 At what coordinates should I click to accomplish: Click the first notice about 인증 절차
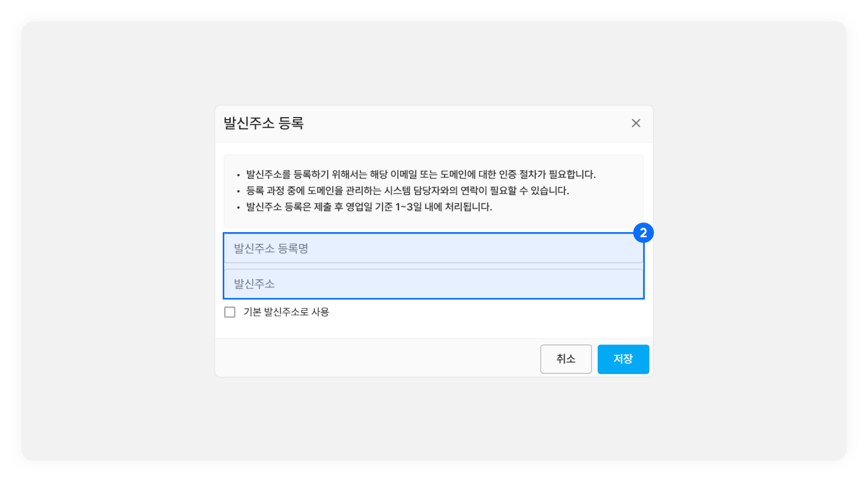[x=421, y=174]
